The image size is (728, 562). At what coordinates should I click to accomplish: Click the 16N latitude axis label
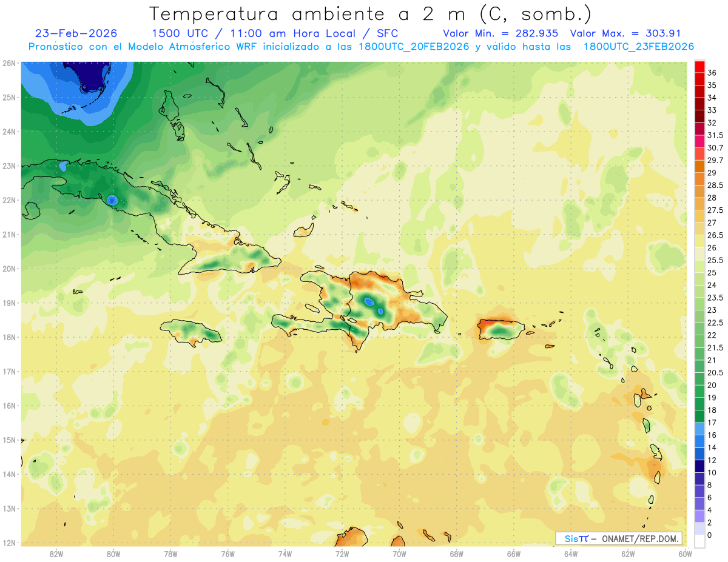[9, 406]
